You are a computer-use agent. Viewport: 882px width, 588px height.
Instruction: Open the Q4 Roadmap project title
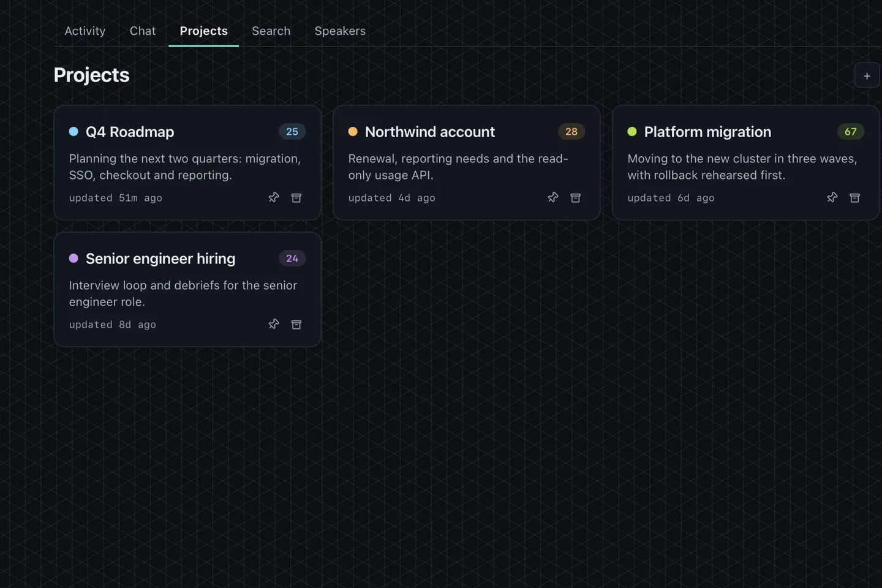click(x=130, y=132)
